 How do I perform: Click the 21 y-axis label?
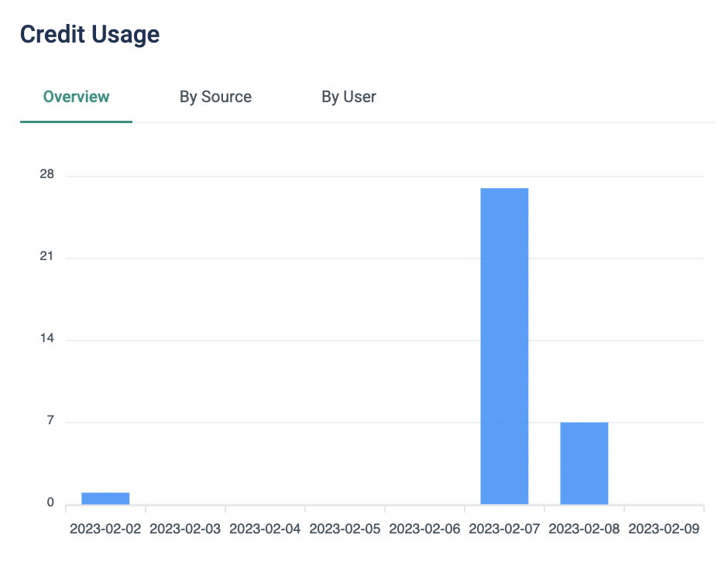click(x=47, y=256)
